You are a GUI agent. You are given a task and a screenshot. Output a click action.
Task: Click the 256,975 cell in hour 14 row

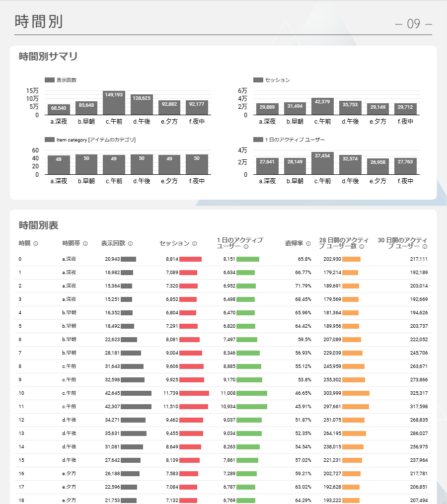pos(419,447)
